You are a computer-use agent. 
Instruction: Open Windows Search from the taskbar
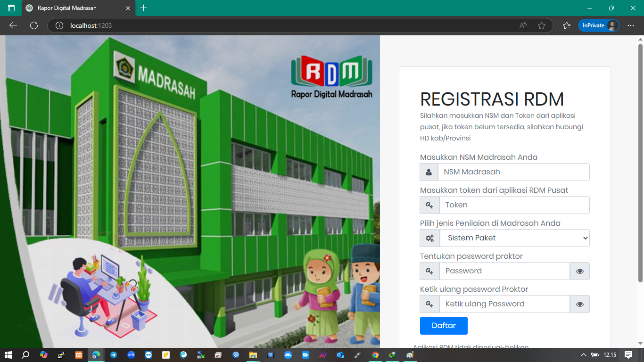point(25,355)
